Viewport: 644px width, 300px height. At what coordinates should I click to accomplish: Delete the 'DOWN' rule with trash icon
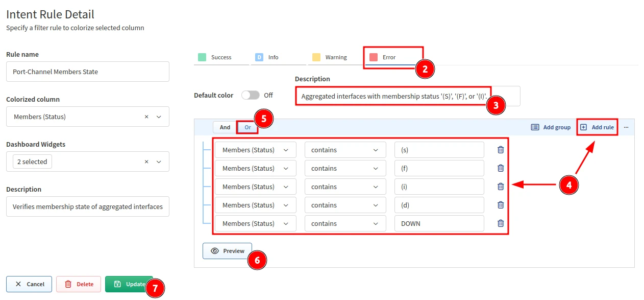coord(501,223)
